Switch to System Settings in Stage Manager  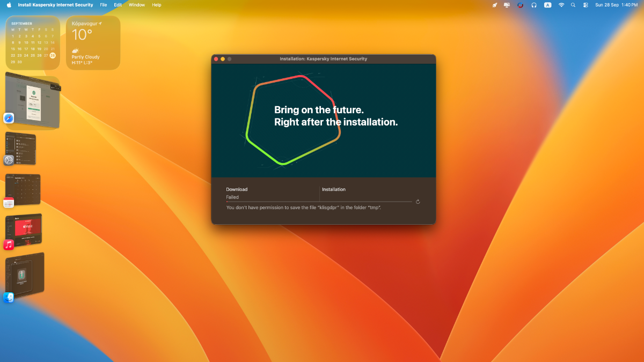tap(9, 160)
